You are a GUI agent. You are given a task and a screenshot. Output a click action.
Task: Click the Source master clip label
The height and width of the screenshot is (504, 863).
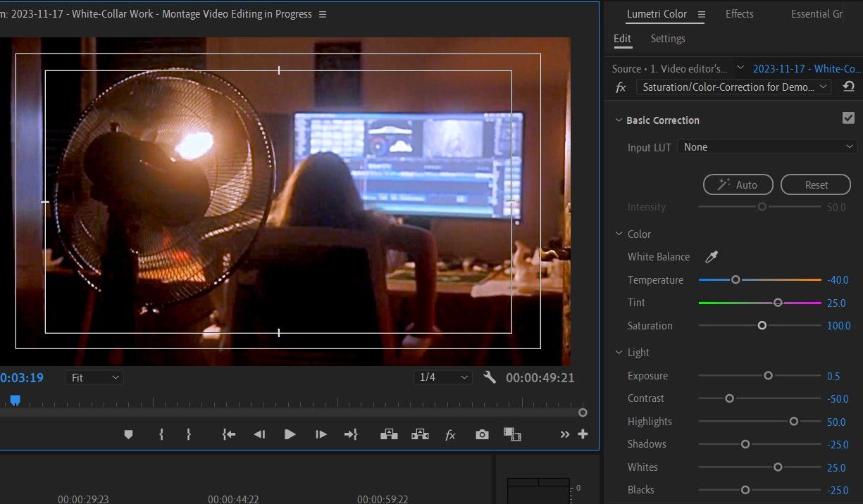670,68
